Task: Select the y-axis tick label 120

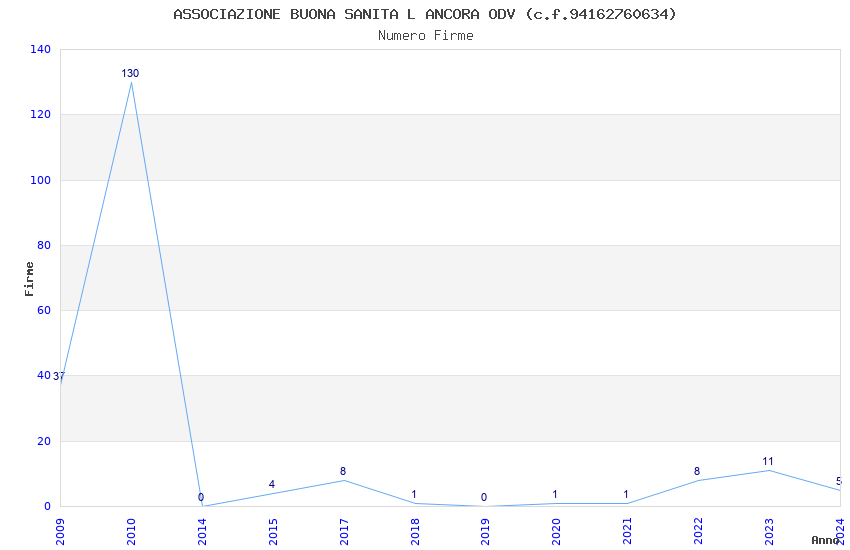Action: click(40, 114)
